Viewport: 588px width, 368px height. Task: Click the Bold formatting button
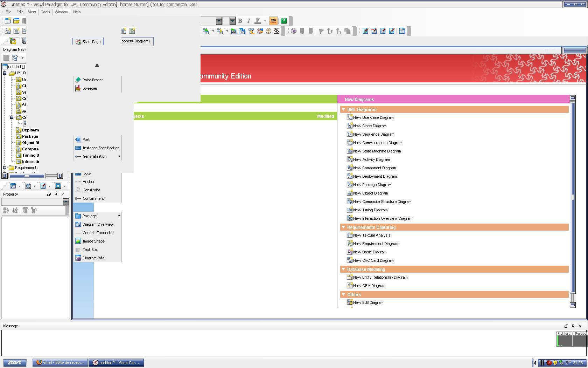click(240, 21)
